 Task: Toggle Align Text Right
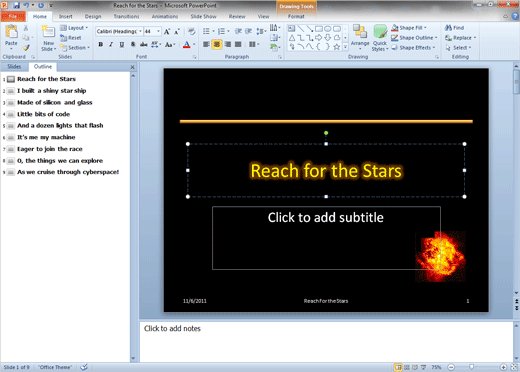pyautogui.click(x=228, y=44)
